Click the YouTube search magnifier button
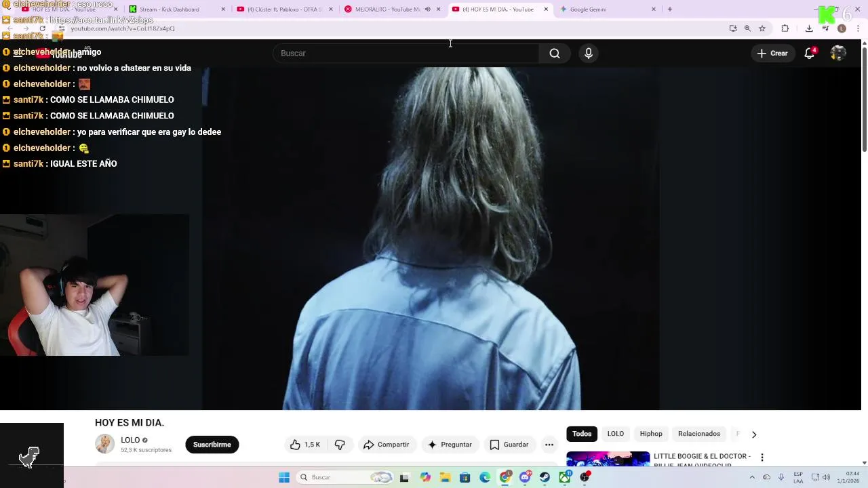The image size is (868, 488). coord(555,54)
